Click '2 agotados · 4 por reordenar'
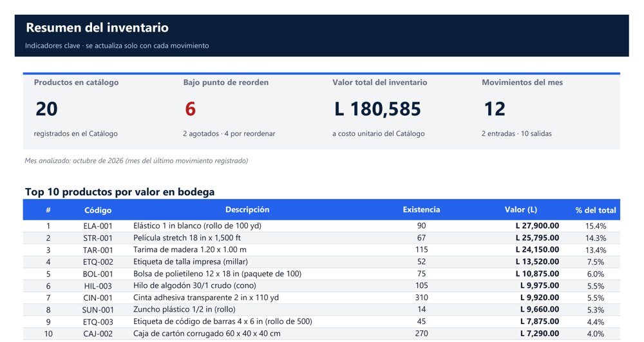 click(229, 133)
